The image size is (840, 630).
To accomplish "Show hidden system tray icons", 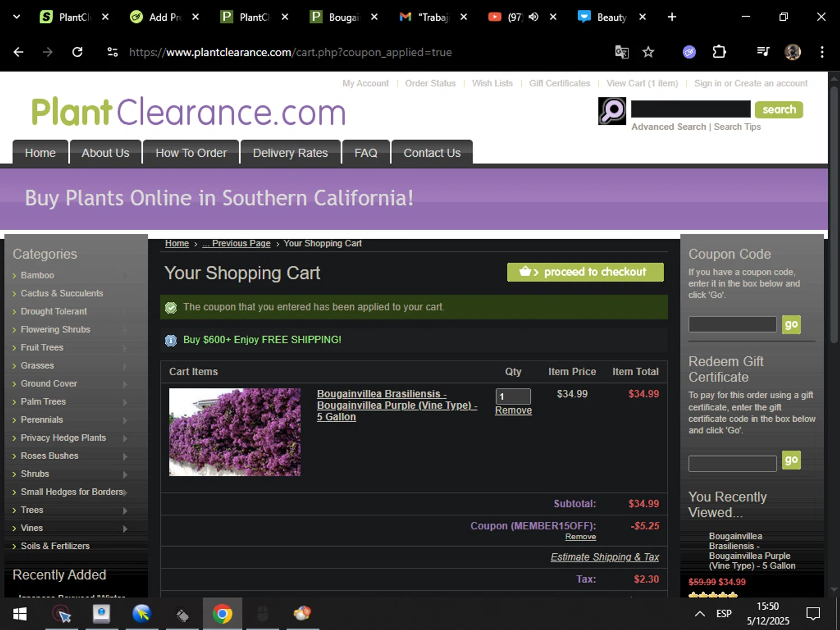I will [700, 614].
